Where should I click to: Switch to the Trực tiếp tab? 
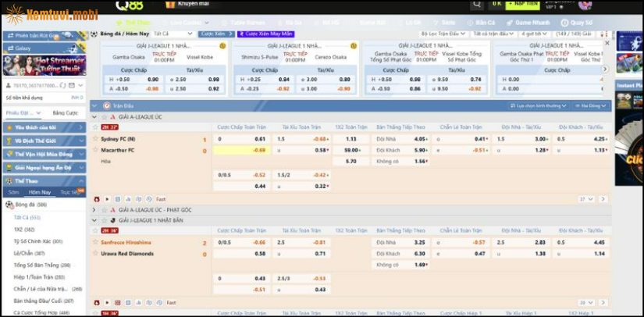(x=69, y=192)
